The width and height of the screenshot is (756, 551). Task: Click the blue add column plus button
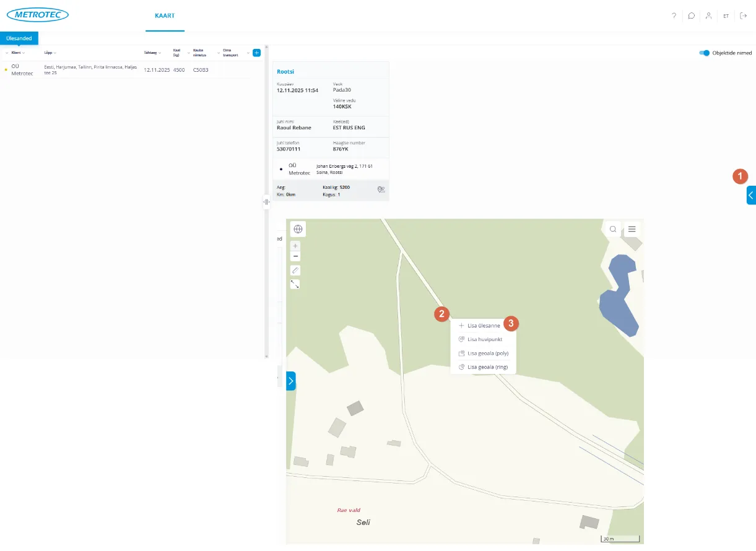pyautogui.click(x=256, y=53)
